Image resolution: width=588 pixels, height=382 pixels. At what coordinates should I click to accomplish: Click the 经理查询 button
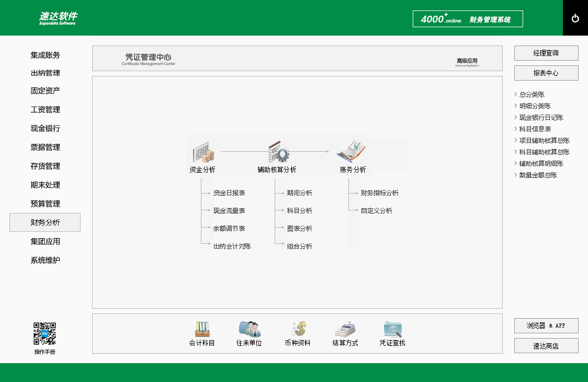point(546,53)
